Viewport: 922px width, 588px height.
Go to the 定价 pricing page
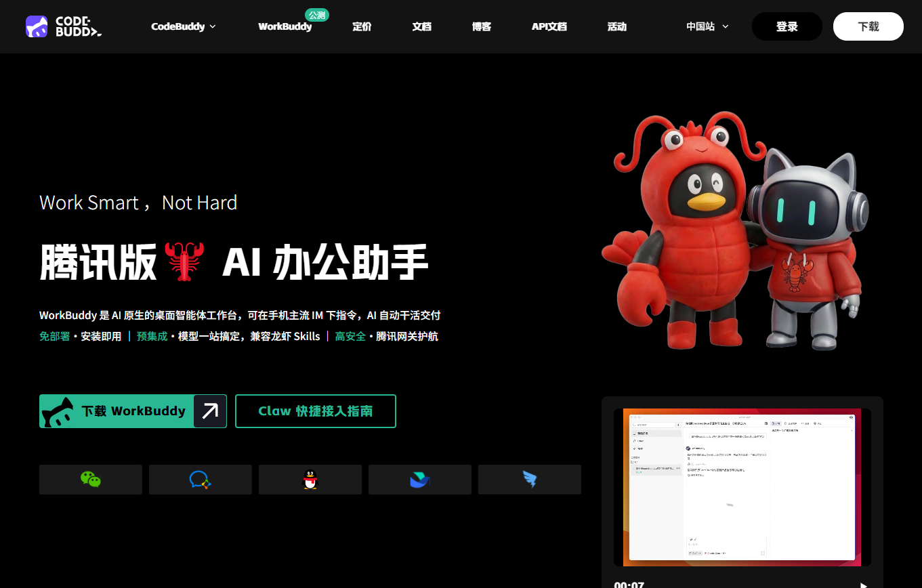click(362, 26)
